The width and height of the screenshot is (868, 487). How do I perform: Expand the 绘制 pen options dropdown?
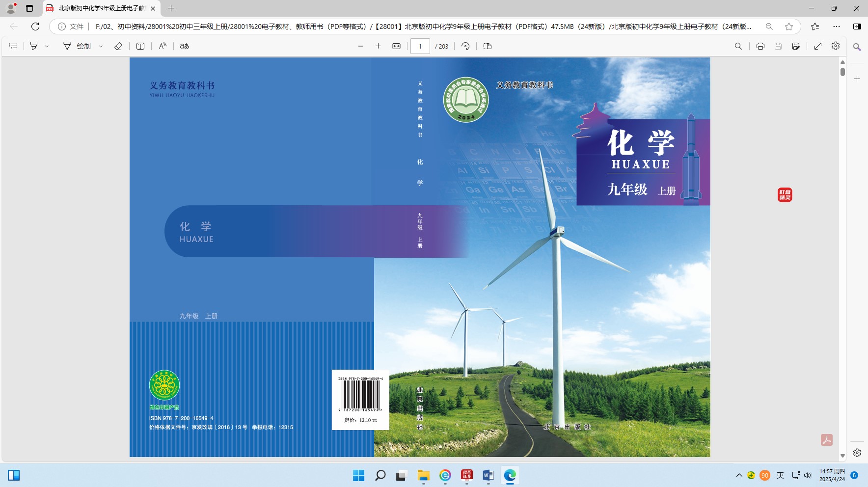(101, 46)
